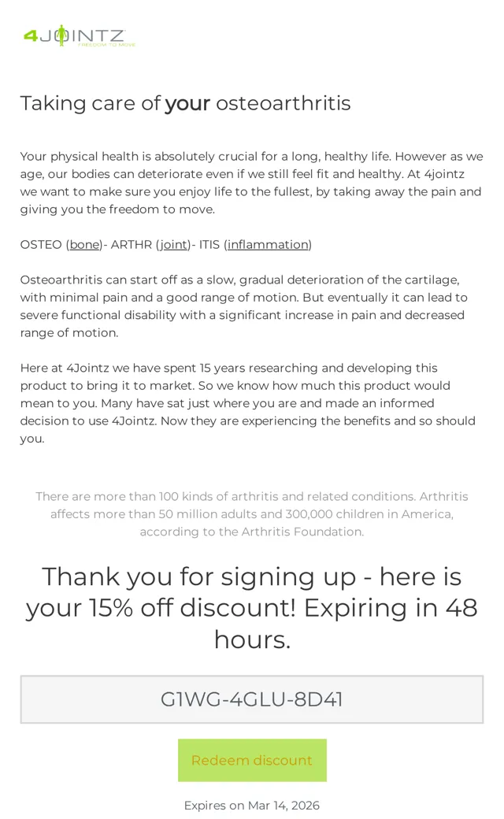The width and height of the screenshot is (504, 819).
Task: Click the paragraph starting "Here at 4Jointz"
Action: (248, 402)
